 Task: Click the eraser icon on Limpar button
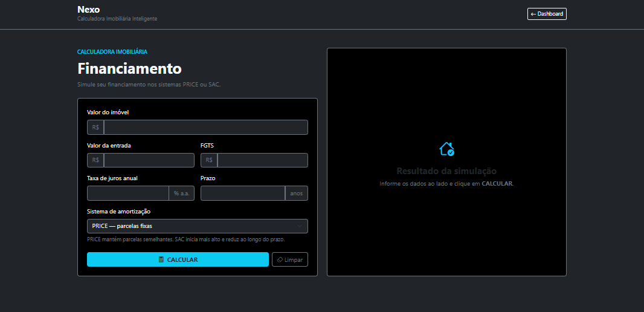(x=280, y=259)
